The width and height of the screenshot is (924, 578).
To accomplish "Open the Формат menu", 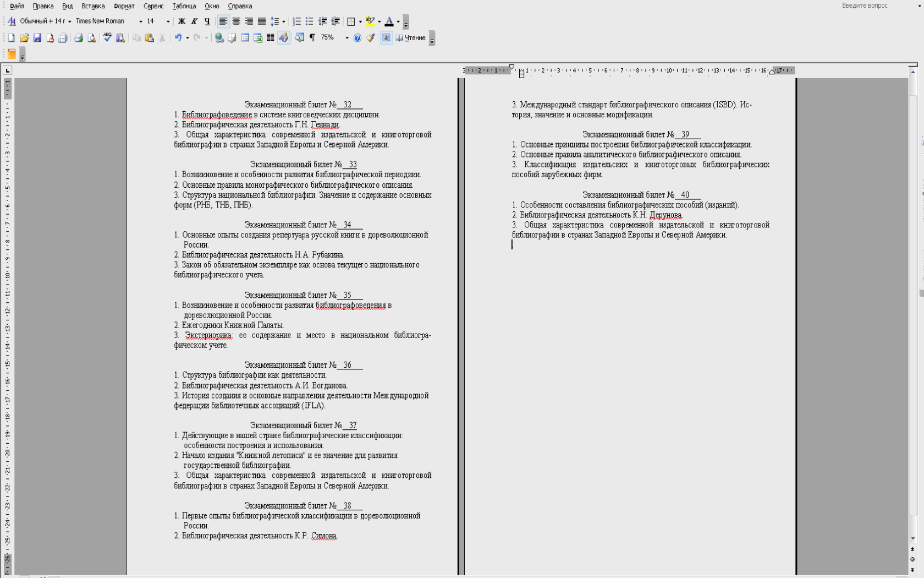I will click(x=124, y=6).
